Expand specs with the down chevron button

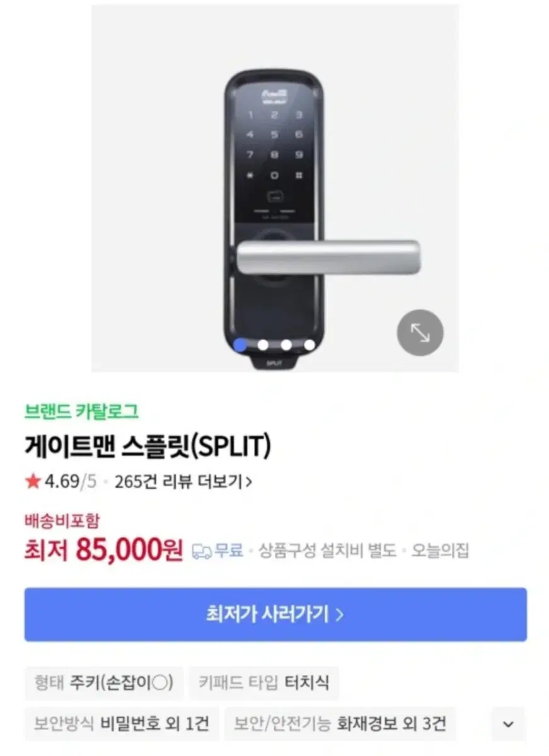pos(508,724)
